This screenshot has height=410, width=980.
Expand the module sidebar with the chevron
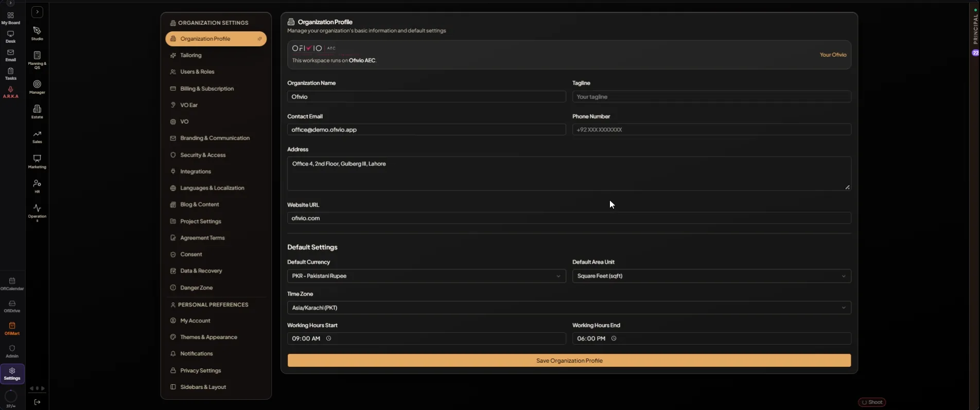click(37, 12)
